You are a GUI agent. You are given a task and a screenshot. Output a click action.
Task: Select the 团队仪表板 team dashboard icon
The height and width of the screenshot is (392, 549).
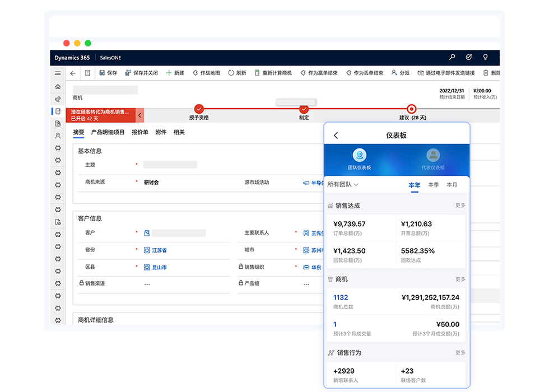point(360,156)
